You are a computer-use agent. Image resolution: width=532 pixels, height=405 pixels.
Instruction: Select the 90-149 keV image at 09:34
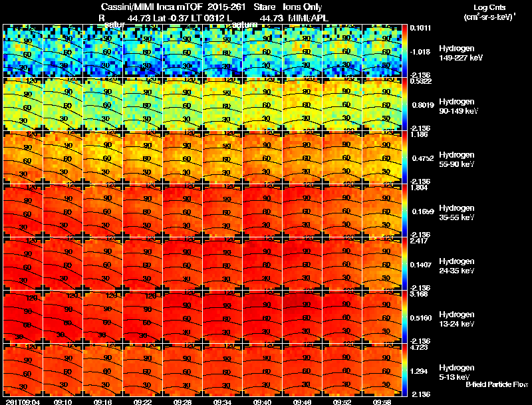point(222,104)
